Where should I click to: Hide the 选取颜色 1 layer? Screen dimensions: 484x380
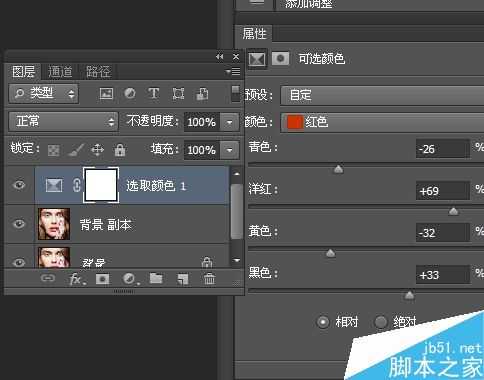[x=19, y=184]
